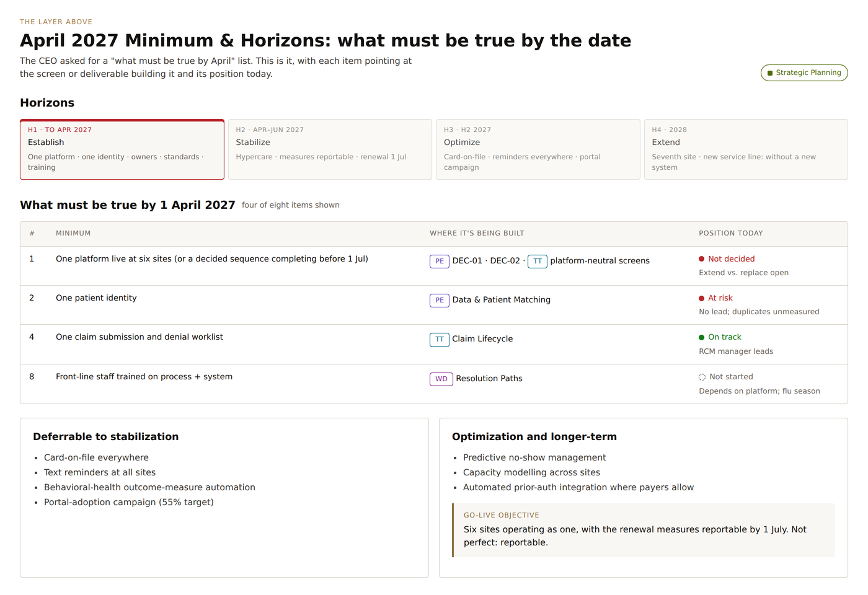Click "four of eight items shown" note
This screenshot has height=595, width=868.
click(x=291, y=205)
